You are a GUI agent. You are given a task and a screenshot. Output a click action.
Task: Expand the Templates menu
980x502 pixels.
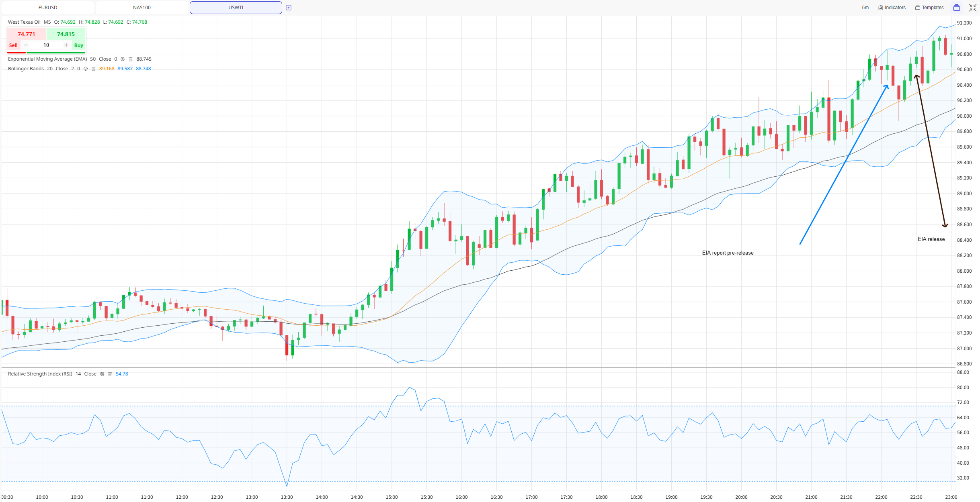pyautogui.click(x=929, y=8)
